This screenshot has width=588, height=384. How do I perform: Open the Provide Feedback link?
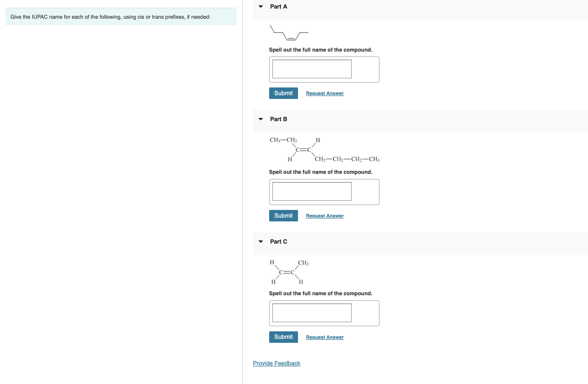point(276,363)
